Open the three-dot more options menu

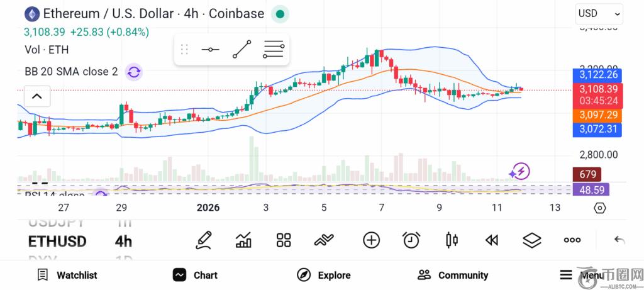572,240
